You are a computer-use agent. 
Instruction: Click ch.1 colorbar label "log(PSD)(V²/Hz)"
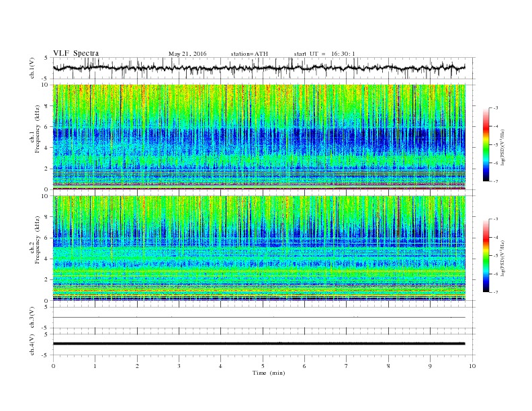[503, 148]
